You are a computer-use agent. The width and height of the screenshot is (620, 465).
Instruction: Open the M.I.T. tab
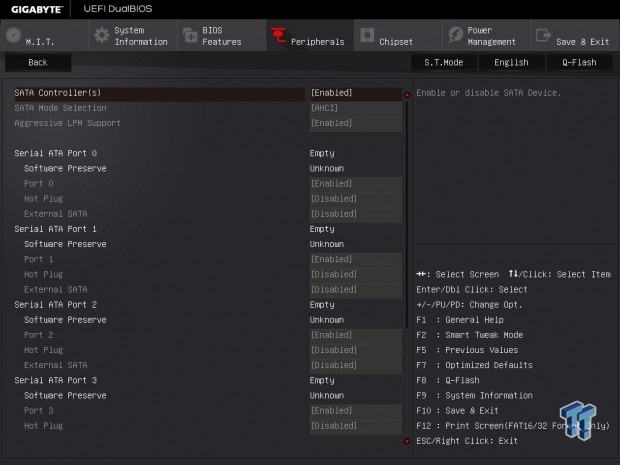point(44,36)
